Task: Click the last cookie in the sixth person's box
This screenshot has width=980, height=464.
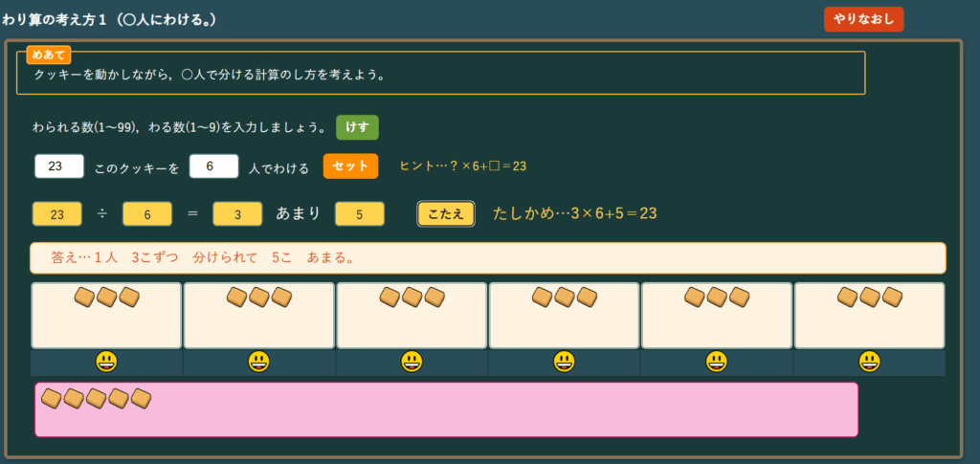Action: 892,298
